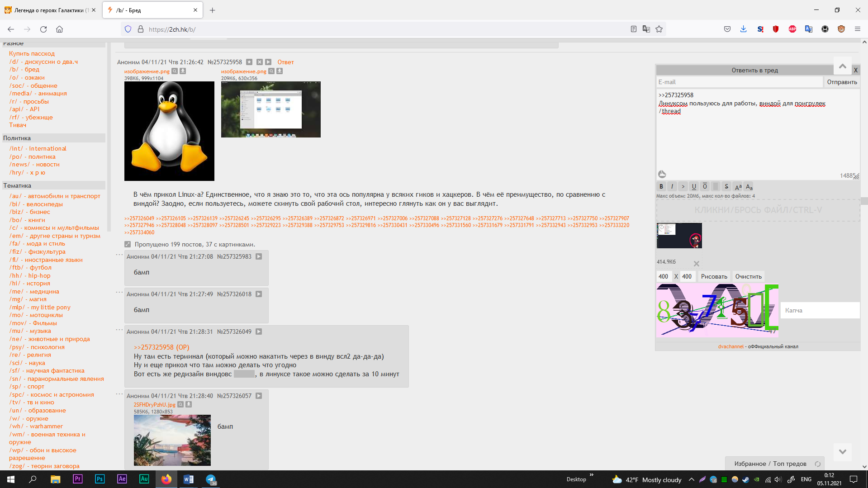
Task: Open Adblock Plus extension icon
Action: point(792,29)
